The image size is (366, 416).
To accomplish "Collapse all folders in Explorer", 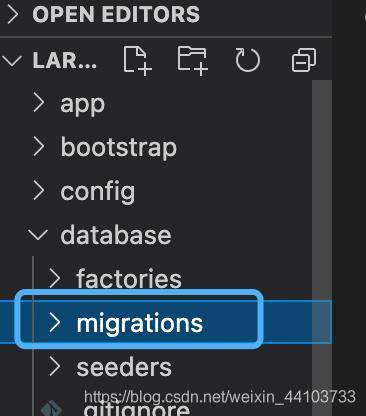I will click(303, 60).
